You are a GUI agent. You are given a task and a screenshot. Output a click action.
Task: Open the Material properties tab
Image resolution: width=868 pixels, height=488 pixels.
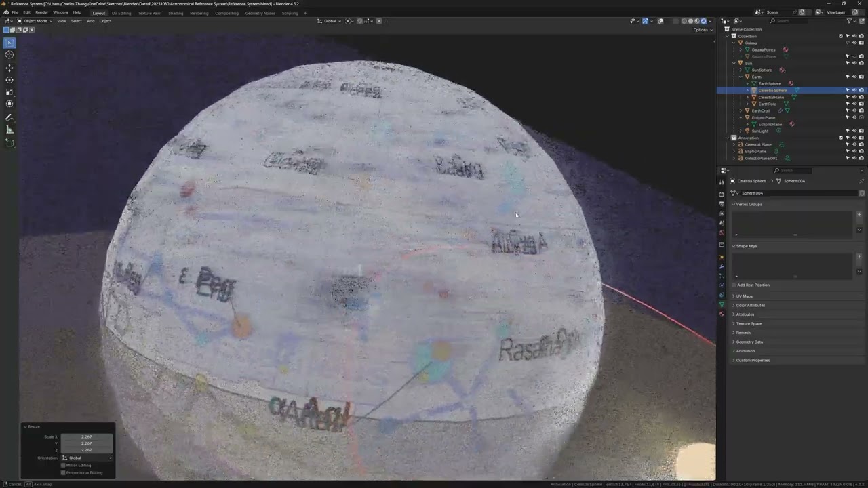click(x=722, y=314)
